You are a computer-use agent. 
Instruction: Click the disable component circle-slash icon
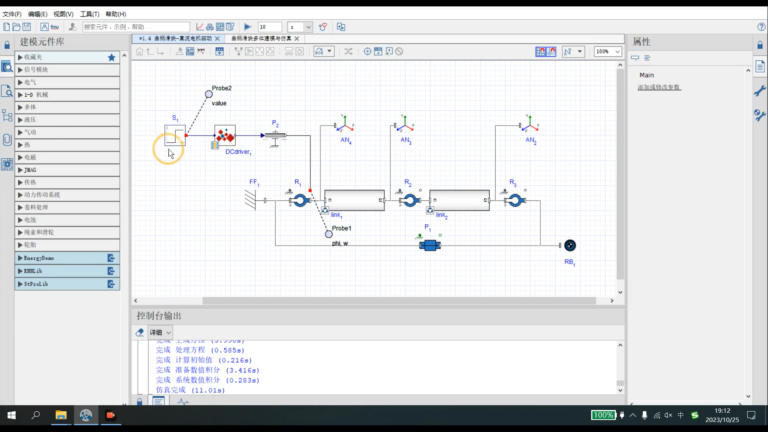coord(399,51)
